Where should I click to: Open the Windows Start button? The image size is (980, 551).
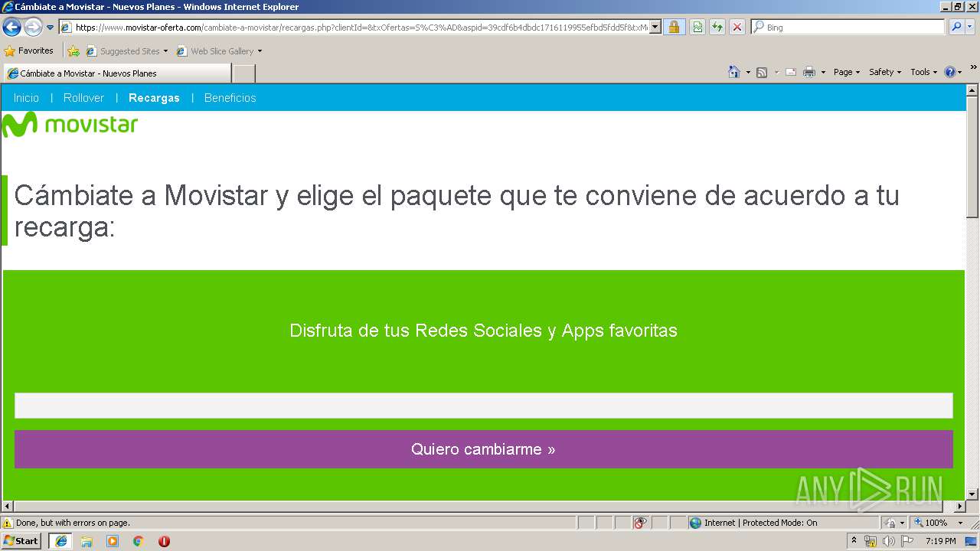(x=21, y=541)
